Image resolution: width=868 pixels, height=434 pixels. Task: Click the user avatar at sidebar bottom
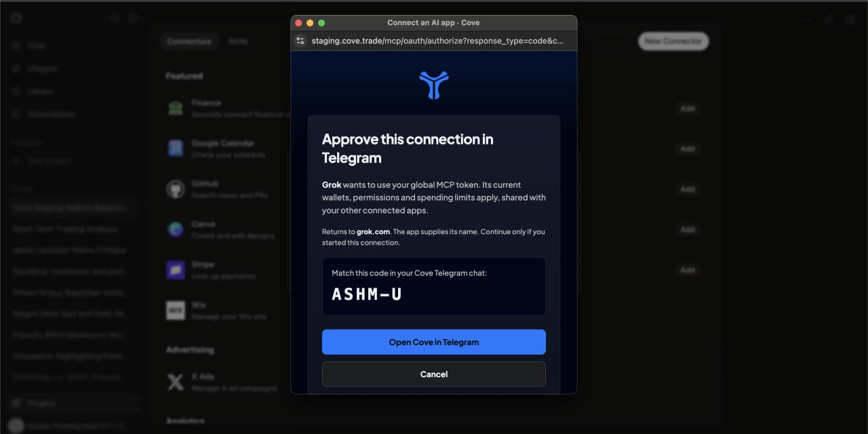click(x=16, y=426)
